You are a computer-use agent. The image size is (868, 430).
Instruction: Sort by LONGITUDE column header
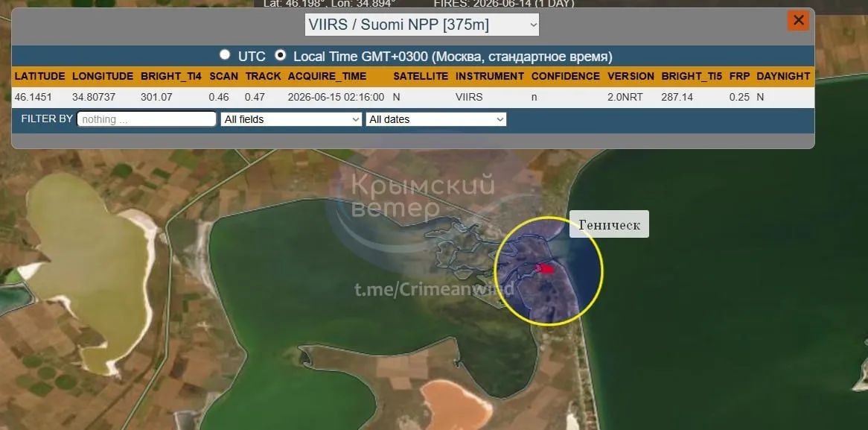click(103, 77)
